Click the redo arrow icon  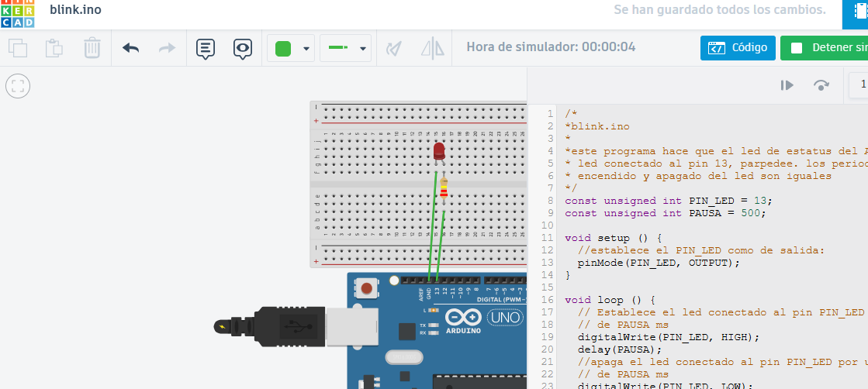[x=166, y=48]
